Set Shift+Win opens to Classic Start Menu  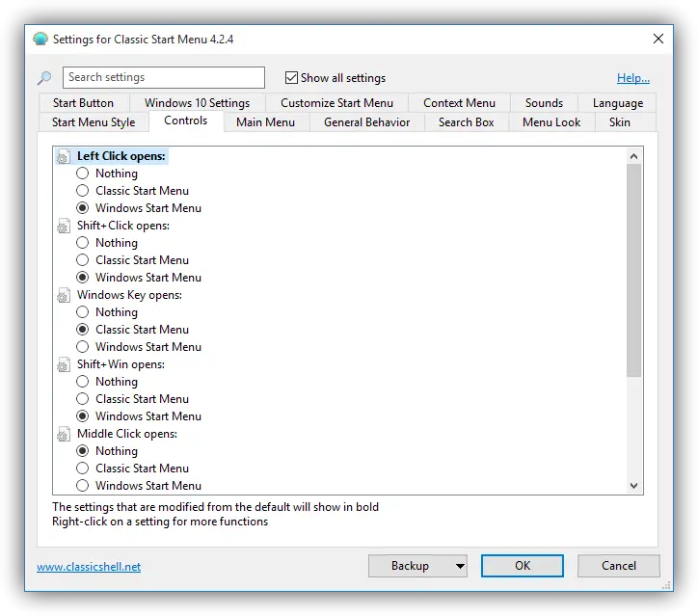tap(82, 399)
